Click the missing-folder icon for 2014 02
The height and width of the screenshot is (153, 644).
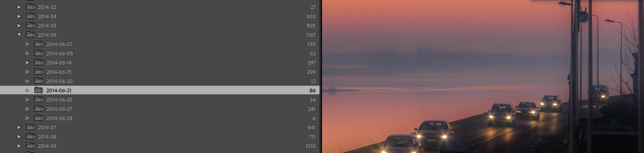30,7
